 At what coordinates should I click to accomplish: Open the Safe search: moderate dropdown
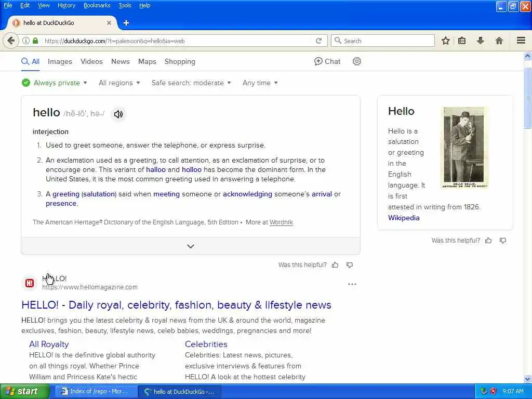tap(191, 83)
